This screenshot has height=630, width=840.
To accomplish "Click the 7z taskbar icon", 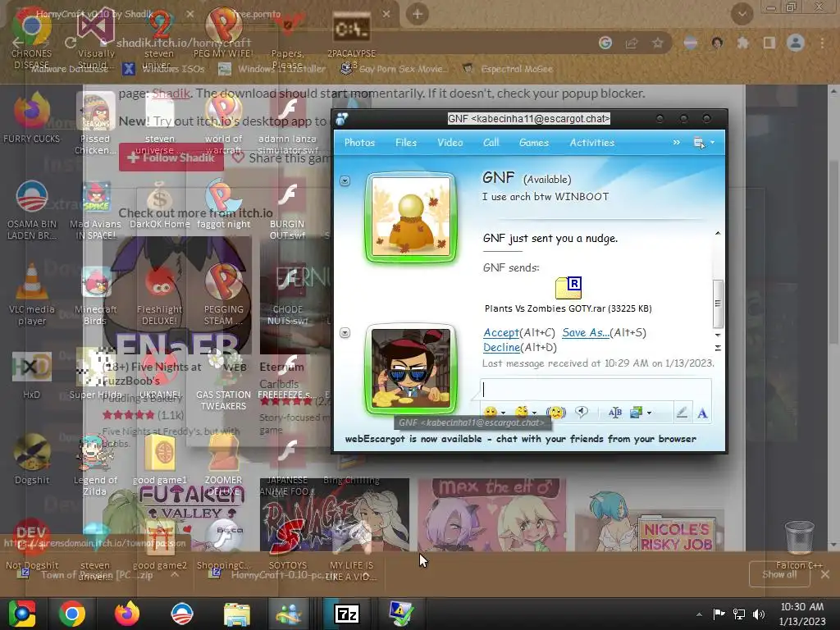I will 347,614.
